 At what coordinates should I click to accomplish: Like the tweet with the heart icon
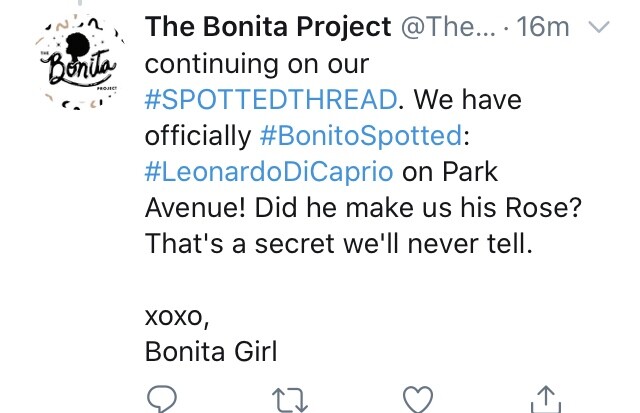[x=418, y=400]
